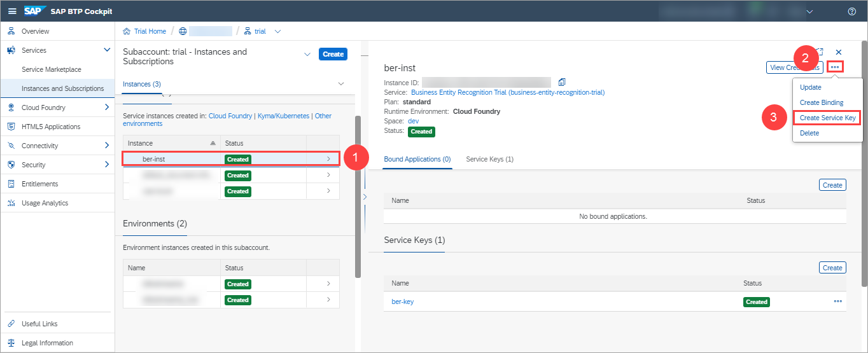The image size is (868, 353).
Task: Open the help question mark icon
Action: pyautogui.click(x=852, y=11)
